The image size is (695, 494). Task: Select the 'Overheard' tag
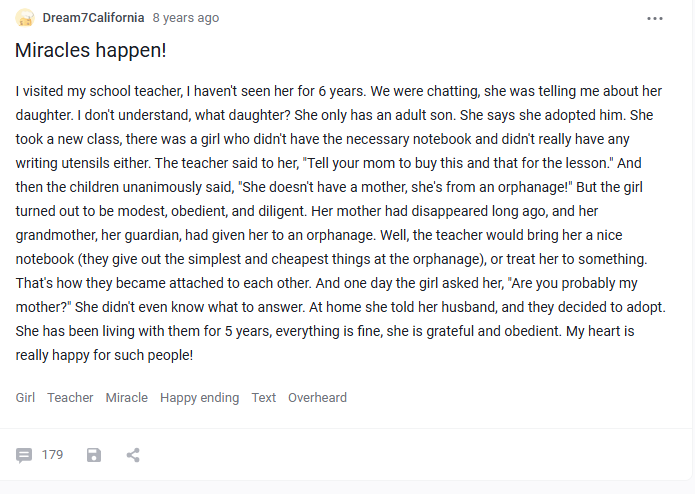317,397
